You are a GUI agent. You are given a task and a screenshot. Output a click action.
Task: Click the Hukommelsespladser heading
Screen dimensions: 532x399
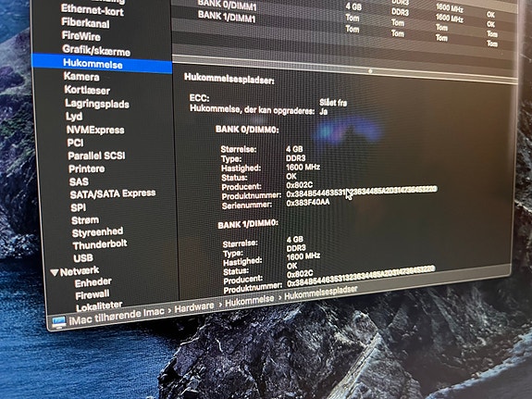pos(229,79)
